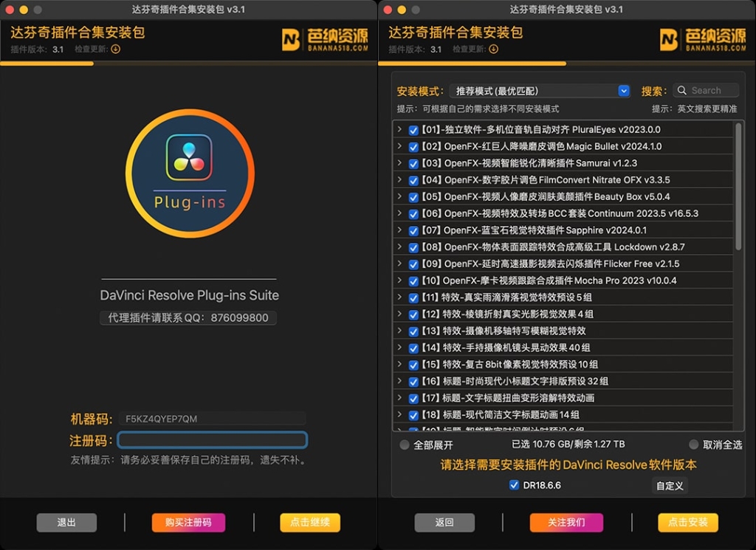Expand the Beauty Box v5.0.4 item

coord(399,196)
